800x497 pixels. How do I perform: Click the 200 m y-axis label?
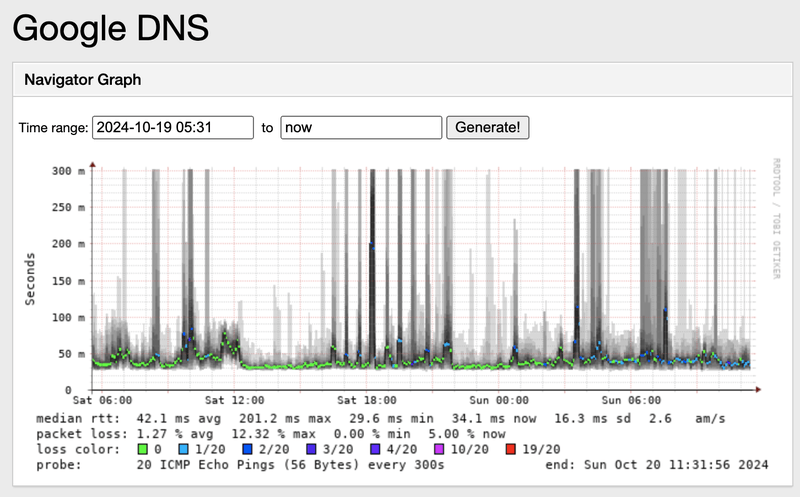click(x=68, y=244)
